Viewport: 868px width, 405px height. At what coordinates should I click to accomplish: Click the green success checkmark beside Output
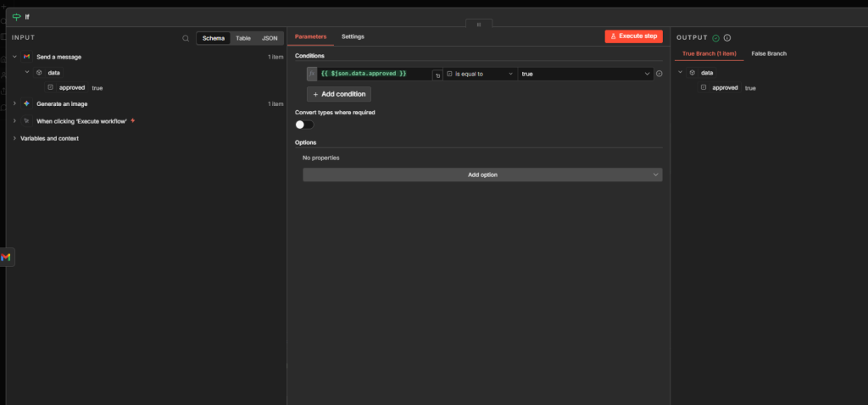[715, 37]
